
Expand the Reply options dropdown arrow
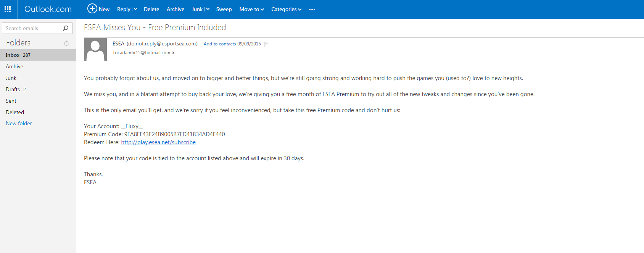[x=135, y=9]
